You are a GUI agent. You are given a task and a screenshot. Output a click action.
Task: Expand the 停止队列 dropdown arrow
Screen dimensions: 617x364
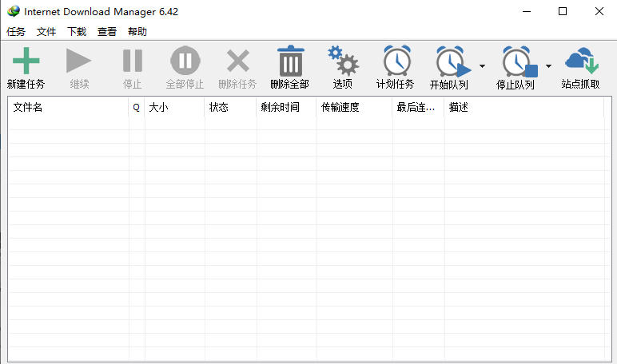coord(548,66)
